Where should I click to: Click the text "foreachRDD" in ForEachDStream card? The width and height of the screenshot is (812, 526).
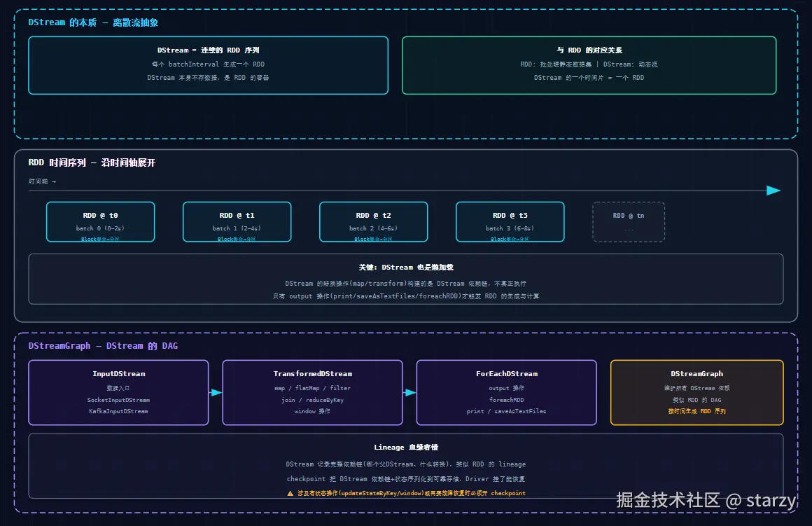[507, 400]
